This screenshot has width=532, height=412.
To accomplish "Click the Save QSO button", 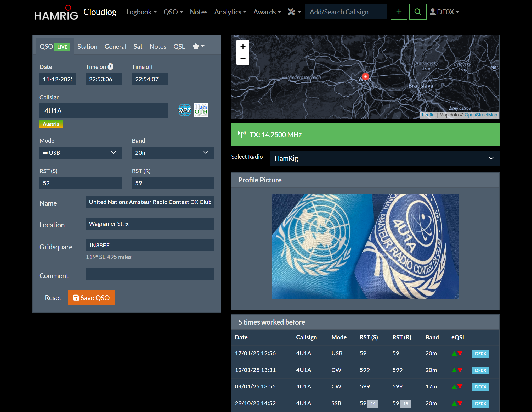I will click(92, 298).
